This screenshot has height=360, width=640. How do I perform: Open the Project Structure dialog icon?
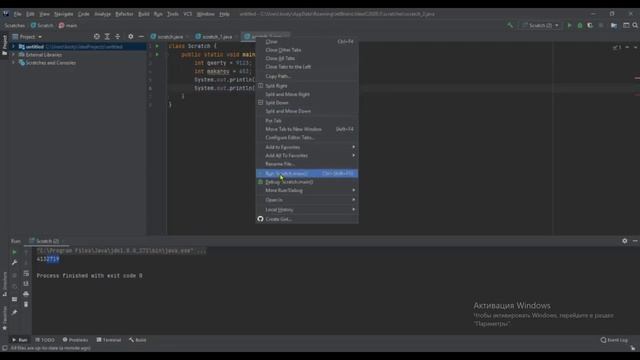point(614,25)
